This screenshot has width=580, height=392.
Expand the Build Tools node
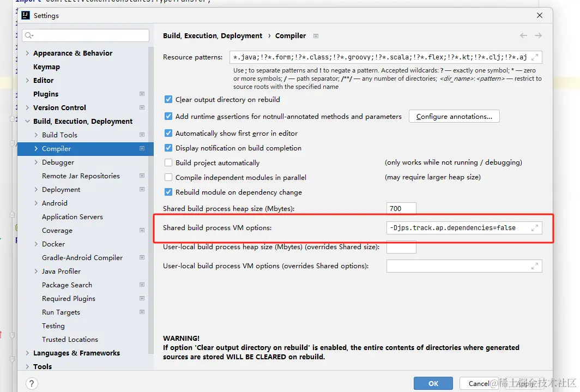[x=36, y=135]
